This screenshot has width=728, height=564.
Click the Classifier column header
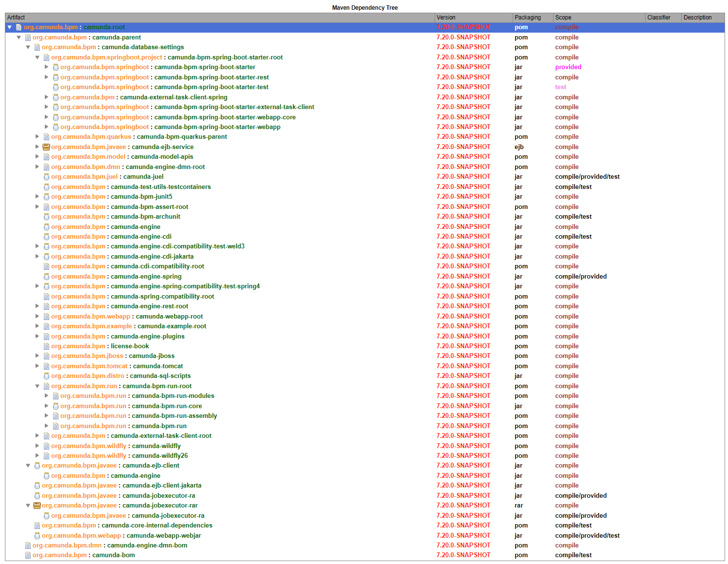(663, 18)
